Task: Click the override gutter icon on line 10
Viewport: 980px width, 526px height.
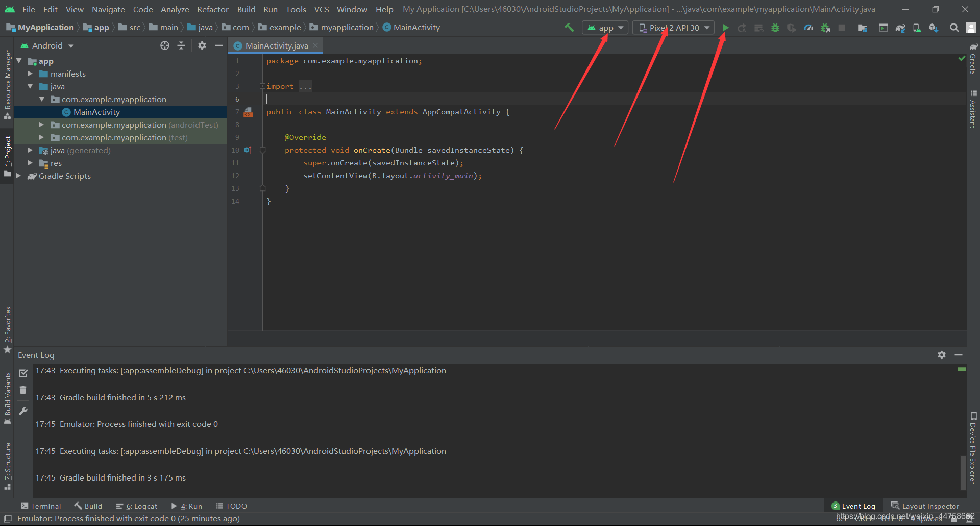Action: 248,150
